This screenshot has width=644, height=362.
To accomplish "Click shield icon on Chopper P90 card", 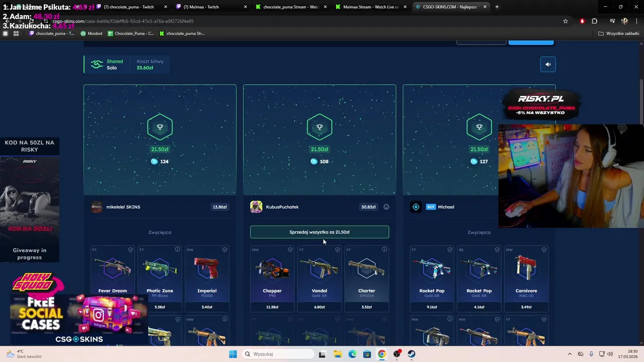I will click(290, 250).
